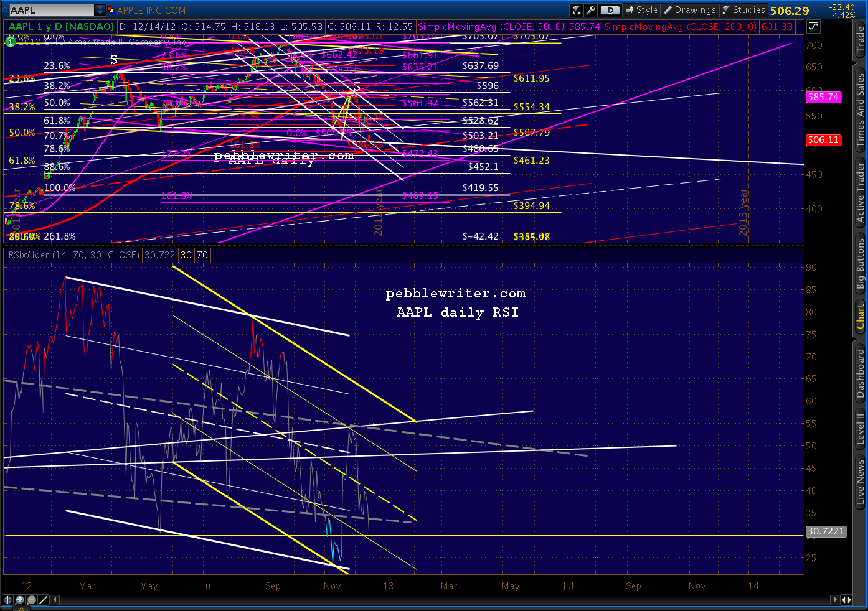Image resolution: width=868 pixels, height=611 pixels.
Task: Expand the bottom panel chevron below the zoom icons
Action: (20, 608)
